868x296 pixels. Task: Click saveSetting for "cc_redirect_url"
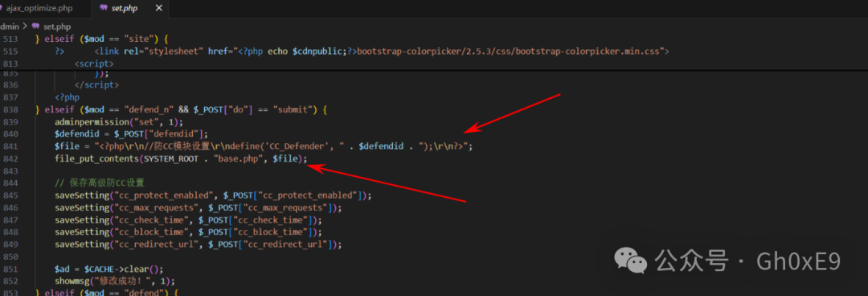pos(199,245)
